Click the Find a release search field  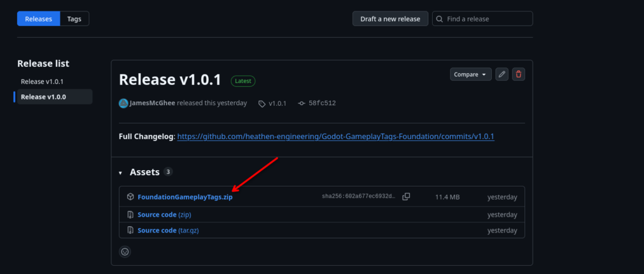[482, 19]
